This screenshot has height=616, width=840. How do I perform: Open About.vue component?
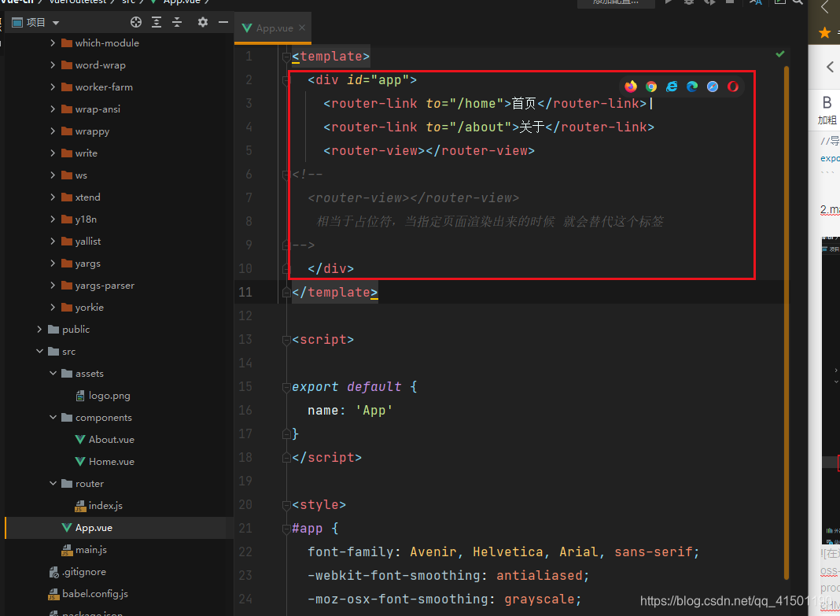point(112,439)
